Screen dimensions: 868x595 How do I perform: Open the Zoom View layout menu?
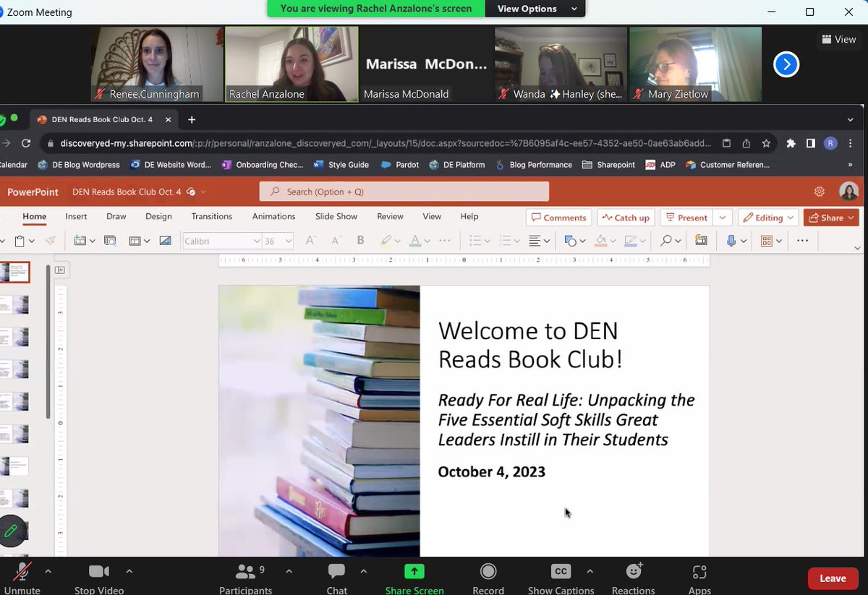point(838,40)
